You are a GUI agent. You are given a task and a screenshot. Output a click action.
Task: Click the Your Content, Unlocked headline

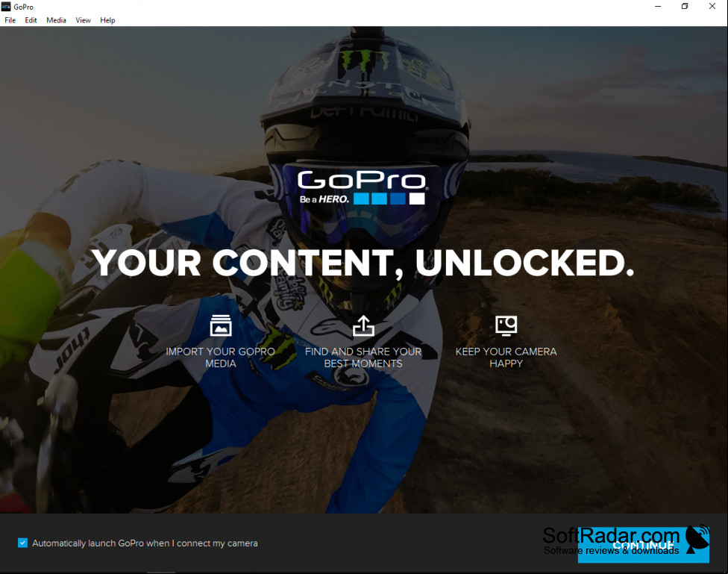pos(363,263)
